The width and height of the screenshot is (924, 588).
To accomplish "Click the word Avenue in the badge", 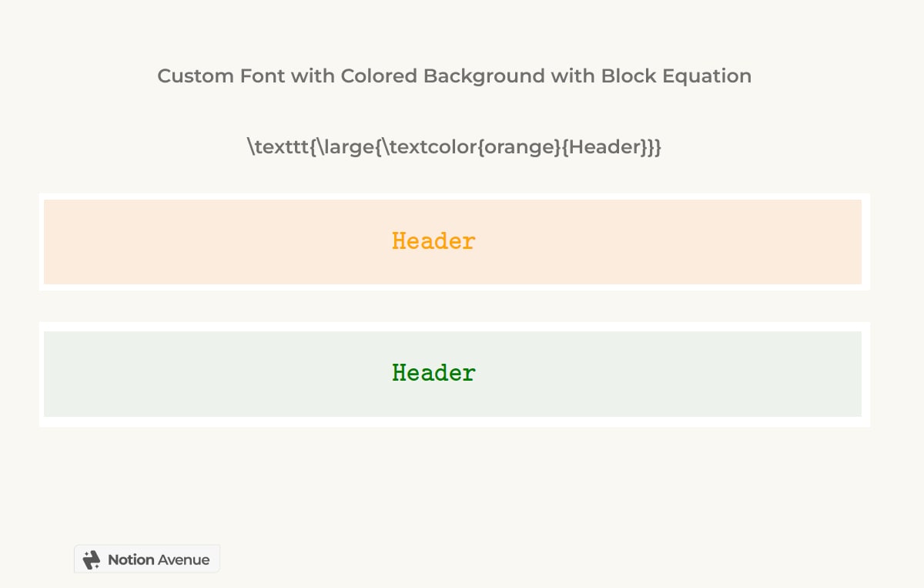I will point(183,559).
